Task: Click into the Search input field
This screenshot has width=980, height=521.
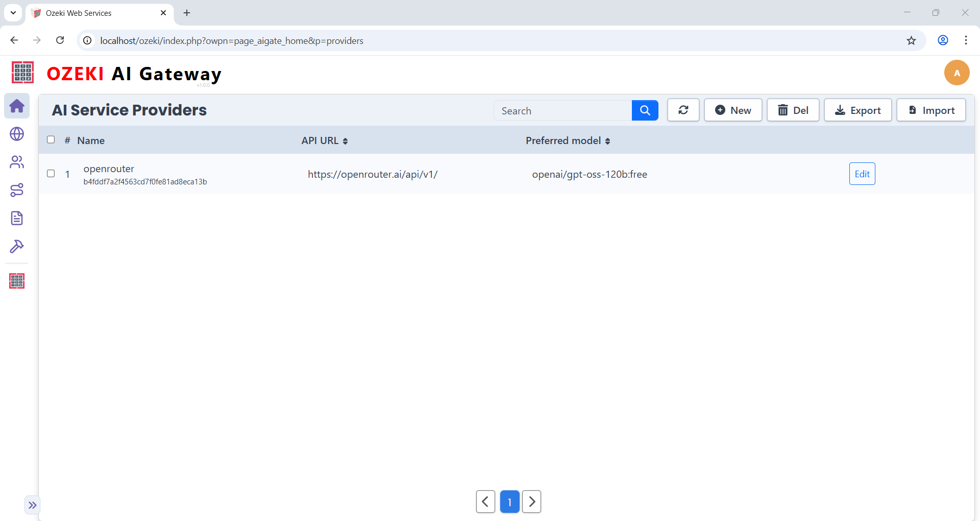Action: [x=562, y=111]
